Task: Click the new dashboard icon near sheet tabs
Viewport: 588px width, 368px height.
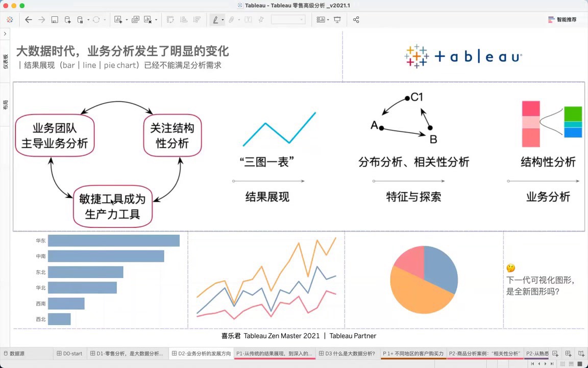Action: coord(568,353)
